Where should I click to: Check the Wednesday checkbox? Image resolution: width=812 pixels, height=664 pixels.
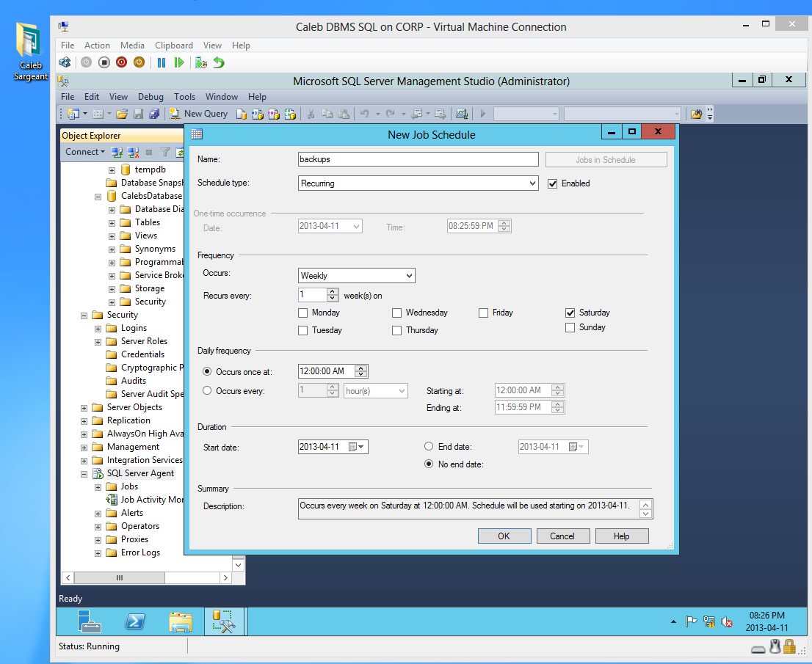point(396,313)
